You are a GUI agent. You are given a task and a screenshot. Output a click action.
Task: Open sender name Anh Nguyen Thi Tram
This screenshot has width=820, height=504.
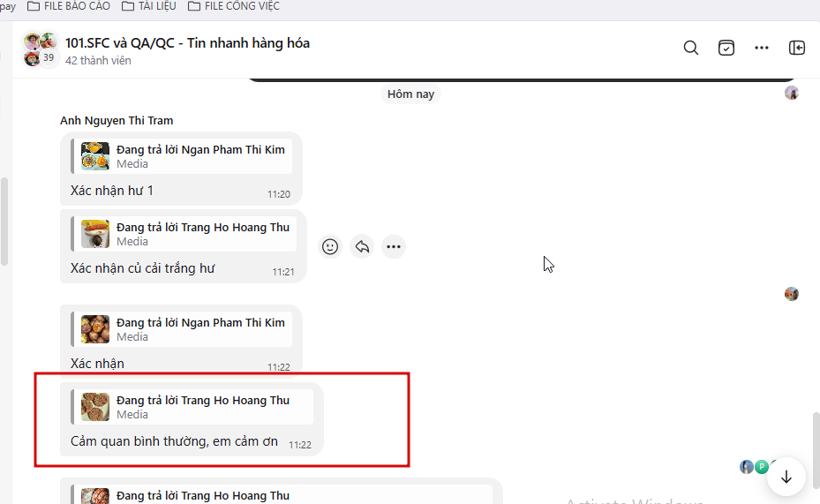tap(117, 121)
